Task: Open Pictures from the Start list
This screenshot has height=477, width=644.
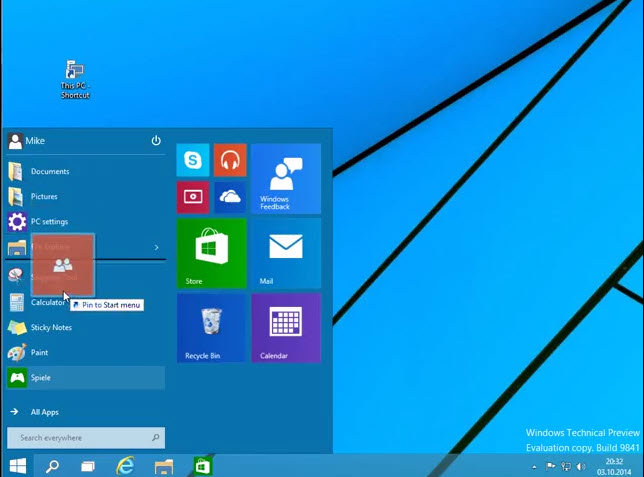Action: [x=86, y=196]
